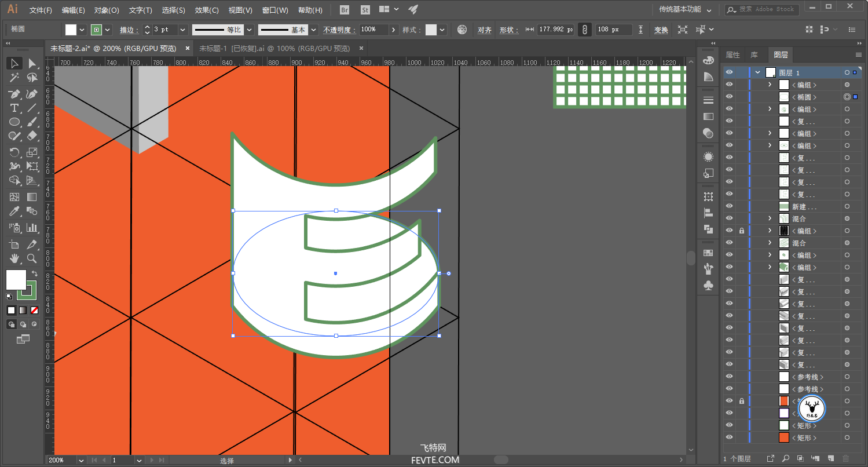The image size is (868, 467).
Task: Switch to 未标题-1 [已恢复].ai document tab
Action: 274,48
